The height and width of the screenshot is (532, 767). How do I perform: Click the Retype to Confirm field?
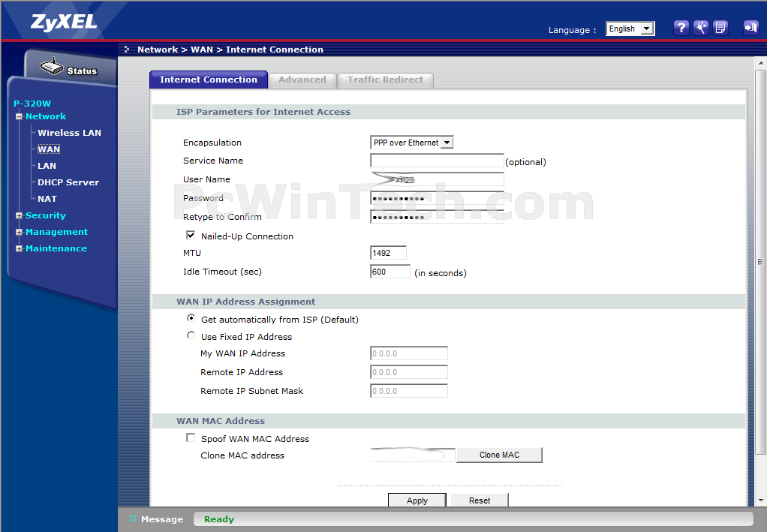(437, 217)
